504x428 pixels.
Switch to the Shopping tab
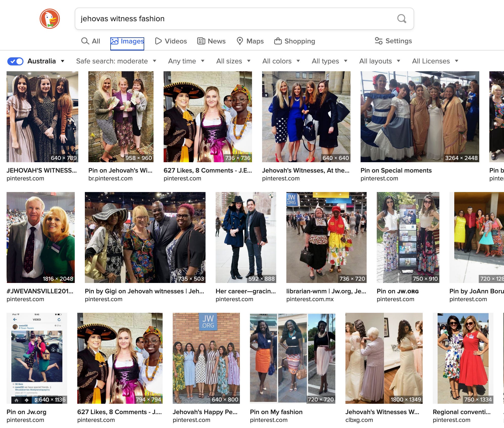coord(295,41)
